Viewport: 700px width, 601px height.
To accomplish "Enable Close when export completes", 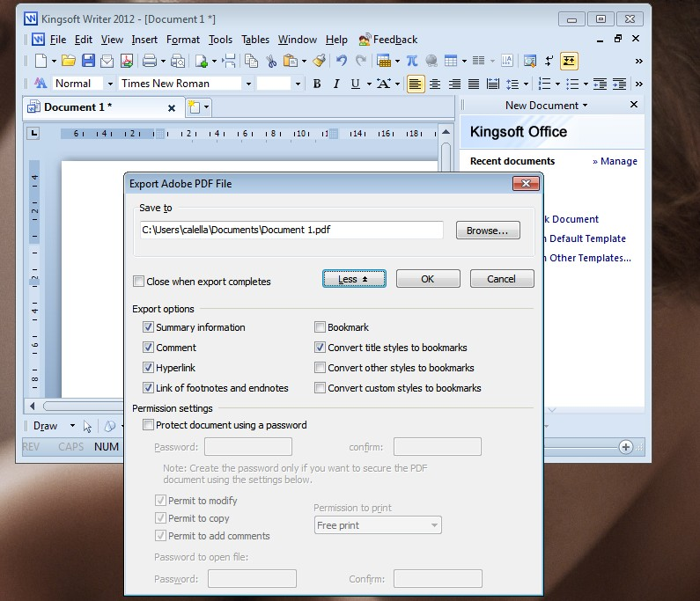I will pyautogui.click(x=138, y=282).
